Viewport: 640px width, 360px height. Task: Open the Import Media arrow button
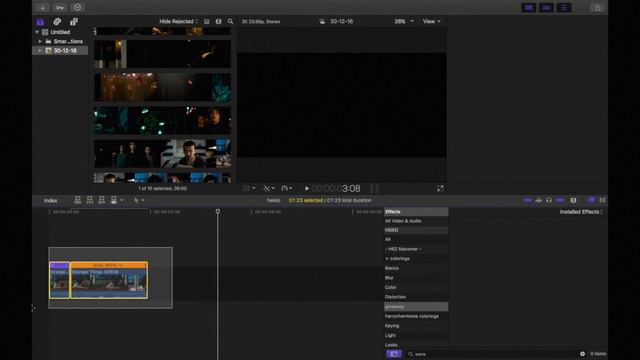42,7
